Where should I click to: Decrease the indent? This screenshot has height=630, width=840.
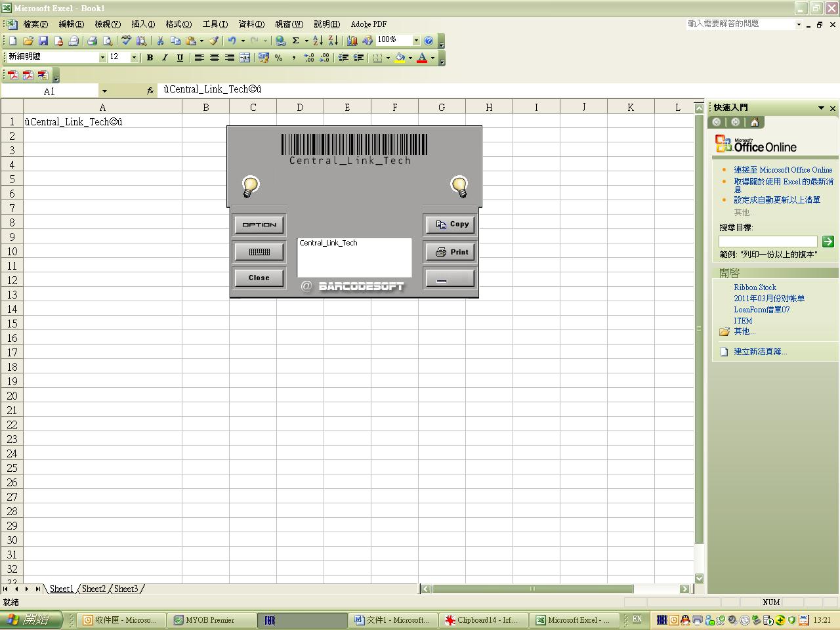pos(343,58)
